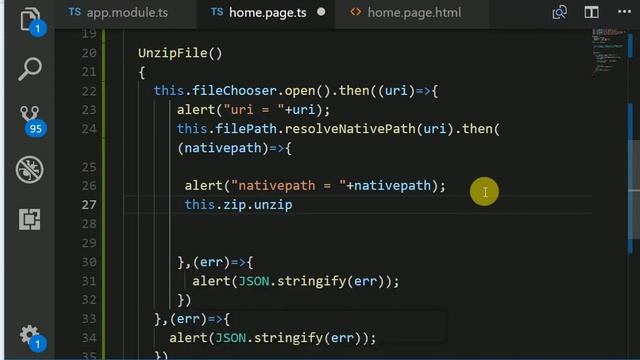Click the code minimap preview
Image resolution: width=640 pixels, height=360 pixels.
(608, 51)
